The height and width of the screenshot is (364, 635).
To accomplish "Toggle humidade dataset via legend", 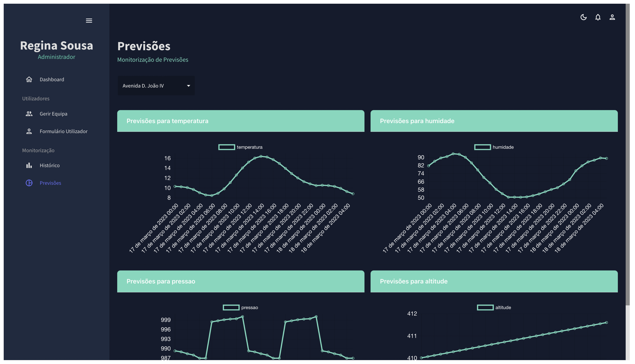I will pyautogui.click(x=482, y=147).
